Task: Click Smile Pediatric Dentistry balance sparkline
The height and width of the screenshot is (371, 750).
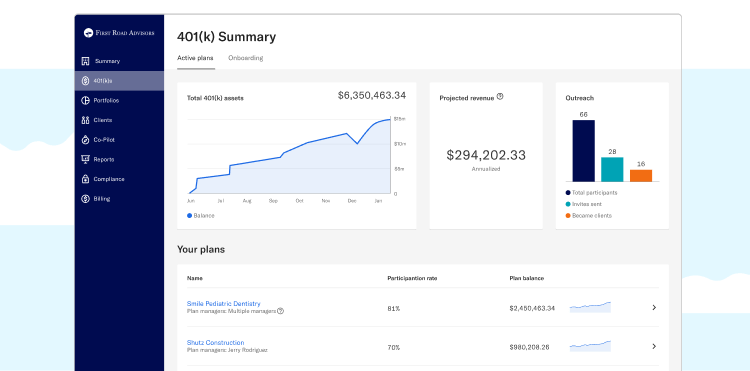Action: pyautogui.click(x=590, y=307)
